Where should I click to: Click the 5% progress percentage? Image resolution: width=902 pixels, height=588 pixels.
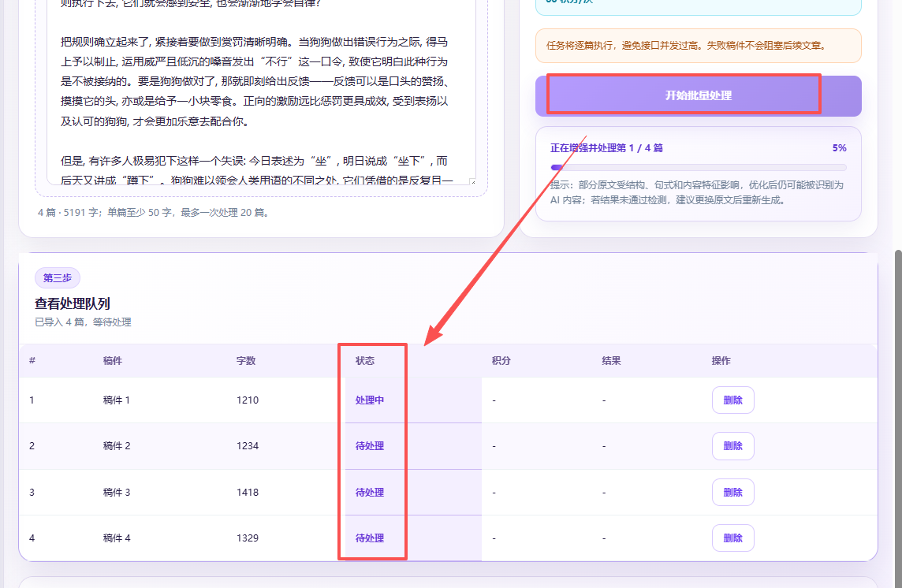[839, 148]
